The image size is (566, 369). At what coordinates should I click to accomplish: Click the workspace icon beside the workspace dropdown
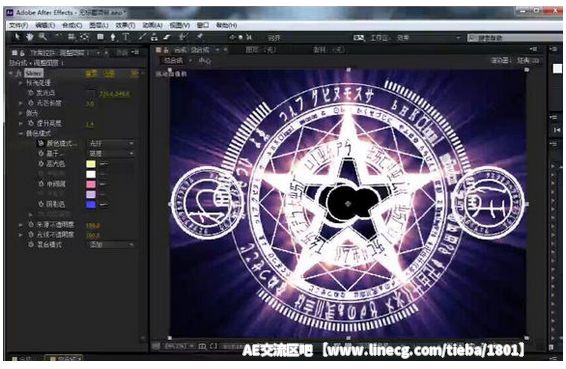359,38
